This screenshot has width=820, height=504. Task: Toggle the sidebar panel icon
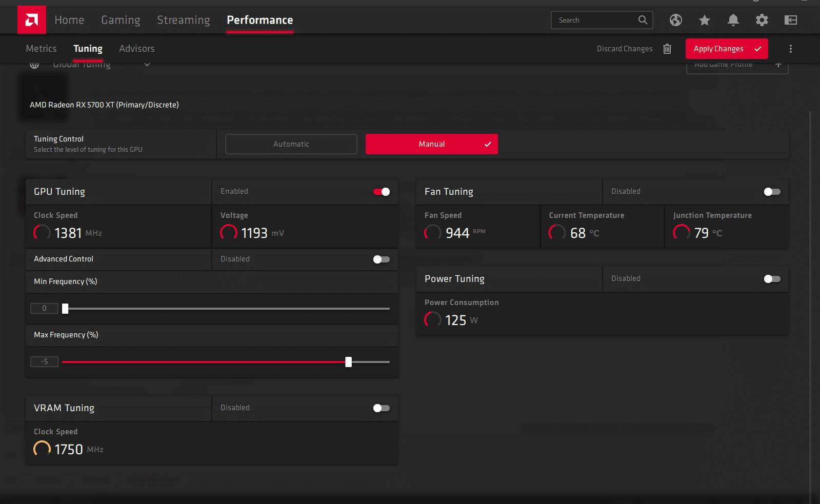(791, 20)
